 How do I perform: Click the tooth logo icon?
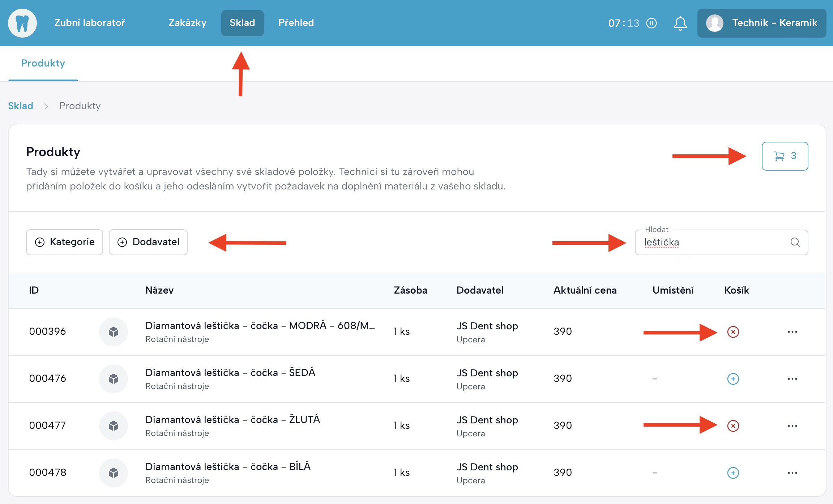click(22, 23)
